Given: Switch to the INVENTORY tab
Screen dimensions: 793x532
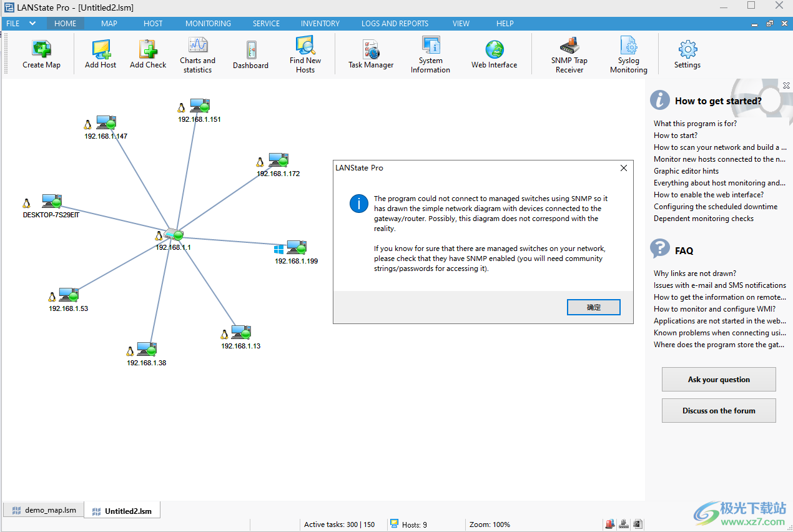Looking at the screenshot, I should click(320, 24).
